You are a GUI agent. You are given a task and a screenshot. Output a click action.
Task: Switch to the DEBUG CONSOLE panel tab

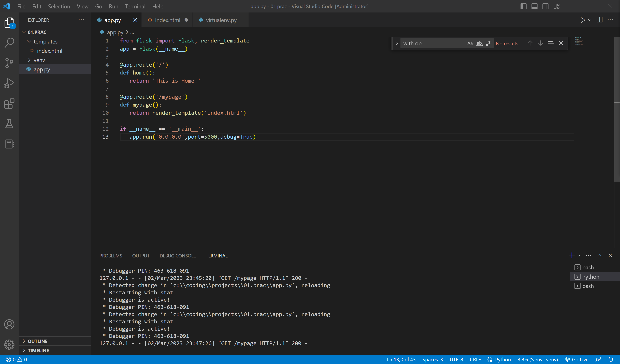point(178,256)
